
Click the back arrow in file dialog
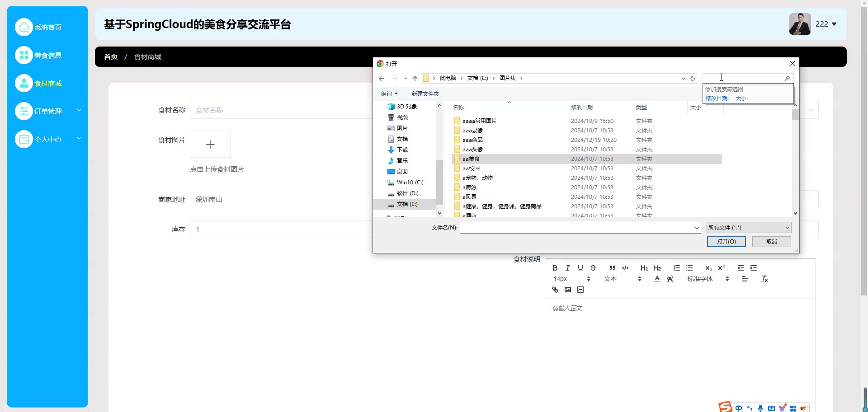click(382, 79)
